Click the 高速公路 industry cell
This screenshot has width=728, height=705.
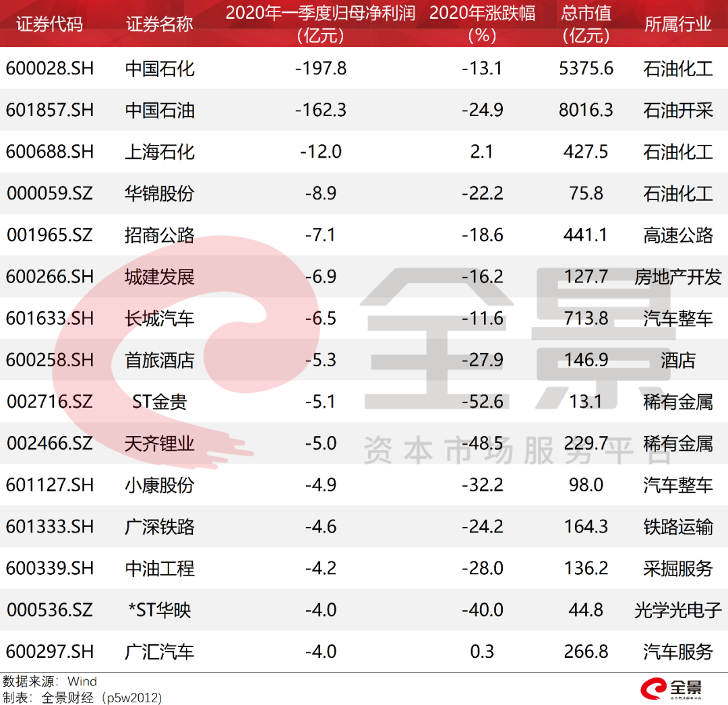coord(678,235)
